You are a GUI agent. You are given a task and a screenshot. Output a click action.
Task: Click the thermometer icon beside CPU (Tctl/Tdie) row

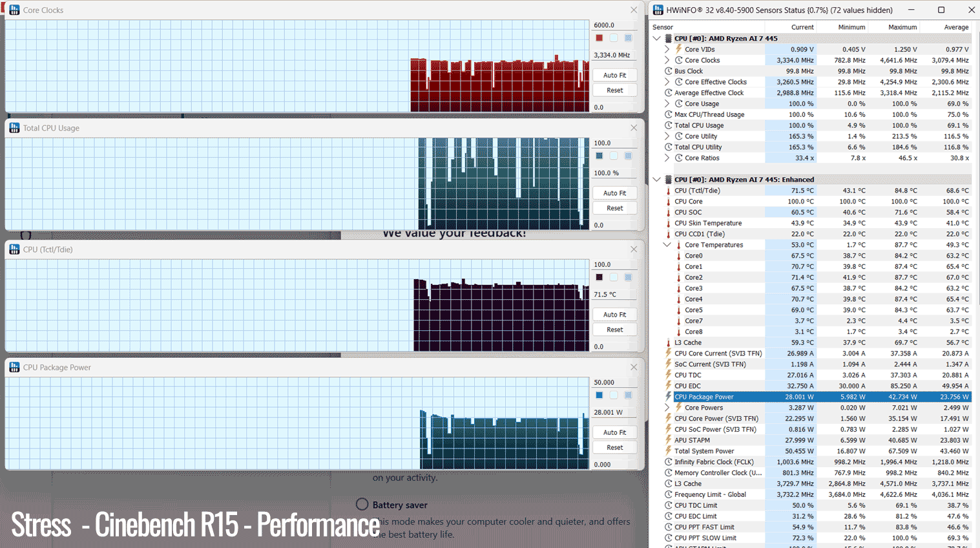[x=669, y=191]
